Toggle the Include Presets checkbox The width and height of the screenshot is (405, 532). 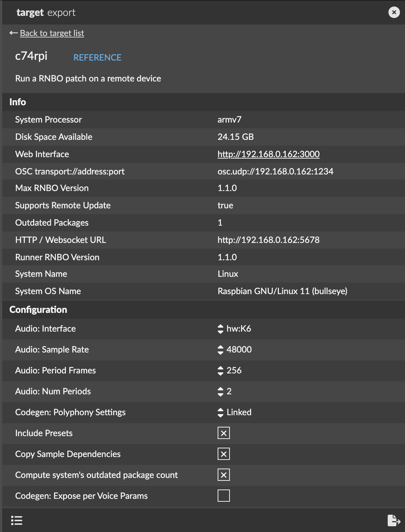pos(223,433)
